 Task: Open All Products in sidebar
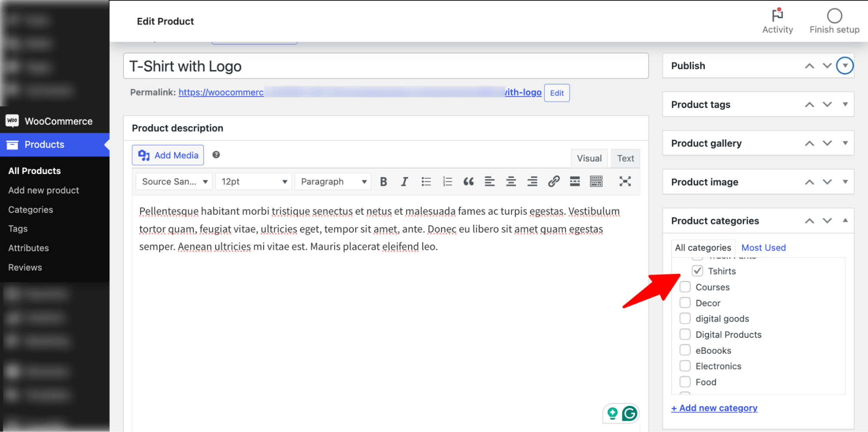click(34, 171)
